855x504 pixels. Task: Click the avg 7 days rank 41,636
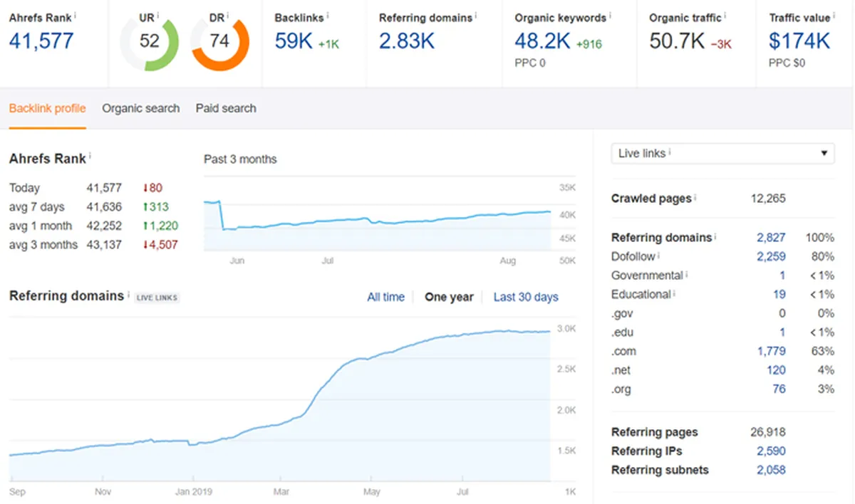pos(104,207)
